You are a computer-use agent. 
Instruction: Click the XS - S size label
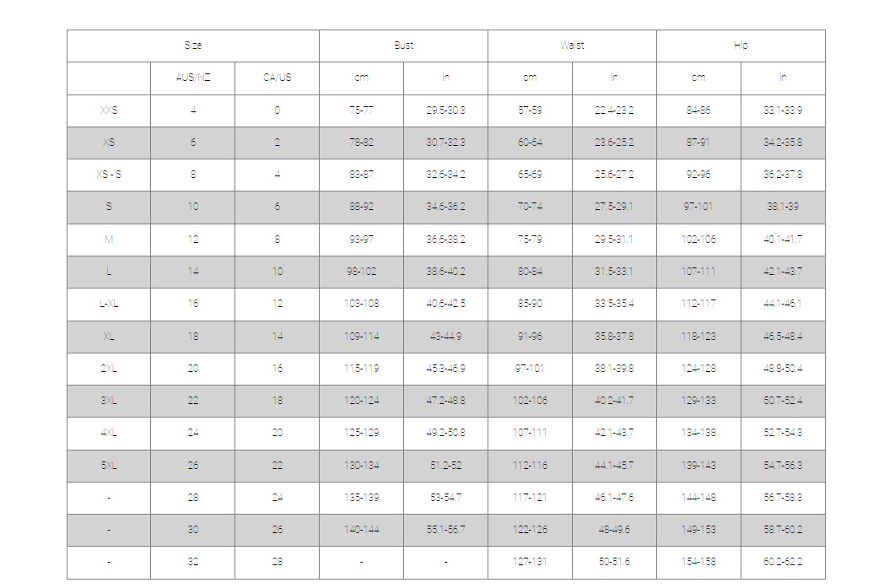click(109, 175)
